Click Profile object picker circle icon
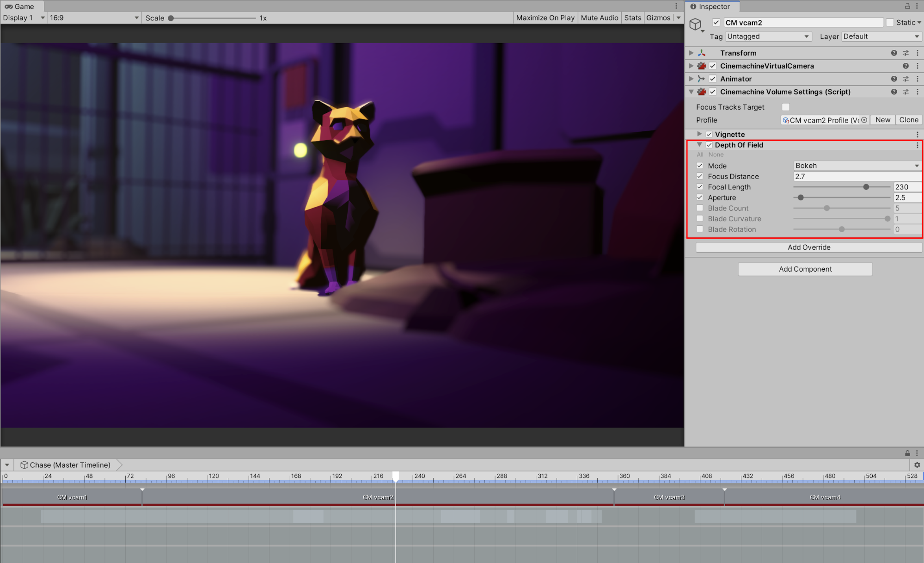Viewport: 924px width, 563px height. 864,120
